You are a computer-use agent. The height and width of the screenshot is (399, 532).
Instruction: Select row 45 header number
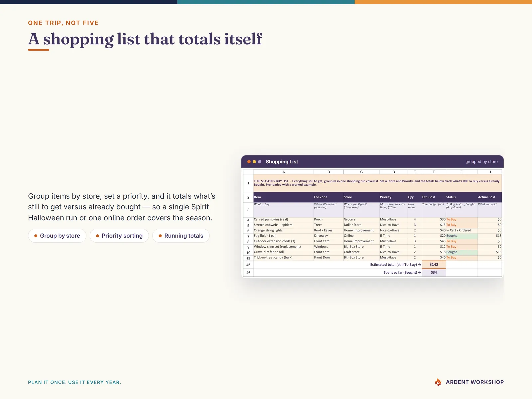coord(248,265)
